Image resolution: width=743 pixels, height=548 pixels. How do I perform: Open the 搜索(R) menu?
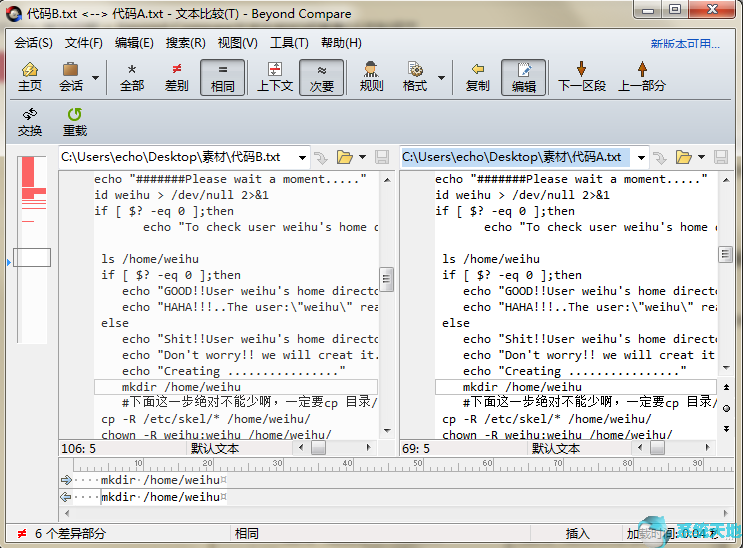click(x=186, y=43)
